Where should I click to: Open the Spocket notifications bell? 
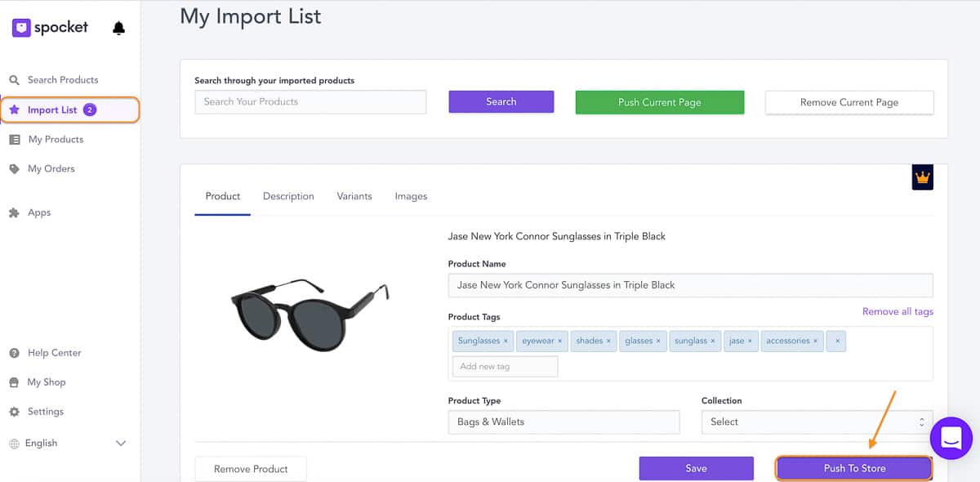coord(118,27)
